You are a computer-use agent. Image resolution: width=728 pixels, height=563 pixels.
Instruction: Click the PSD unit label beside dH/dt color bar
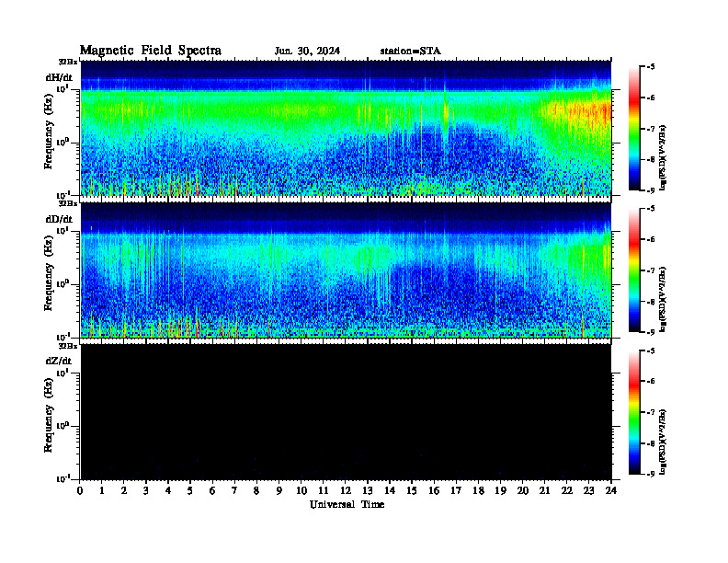(x=663, y=158)
